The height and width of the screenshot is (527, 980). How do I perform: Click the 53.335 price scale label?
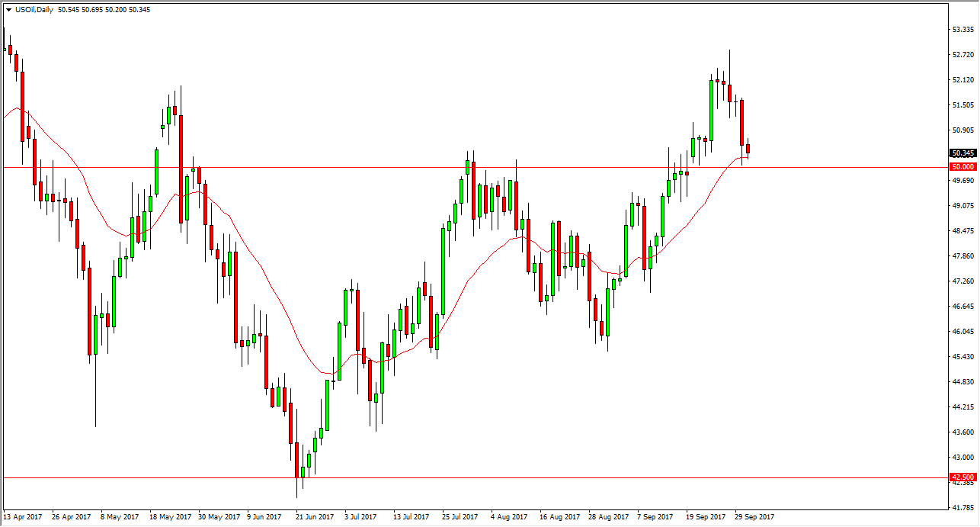(963, 30)
